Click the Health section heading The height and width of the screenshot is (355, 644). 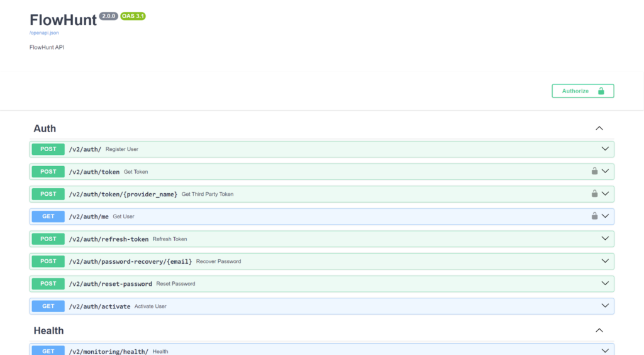pos(48,330)
